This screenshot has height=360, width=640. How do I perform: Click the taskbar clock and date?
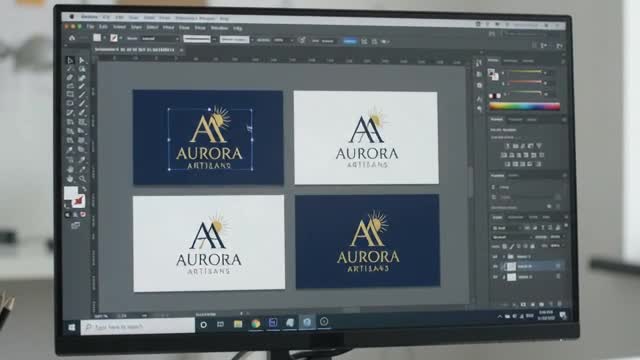coord(546,315)
